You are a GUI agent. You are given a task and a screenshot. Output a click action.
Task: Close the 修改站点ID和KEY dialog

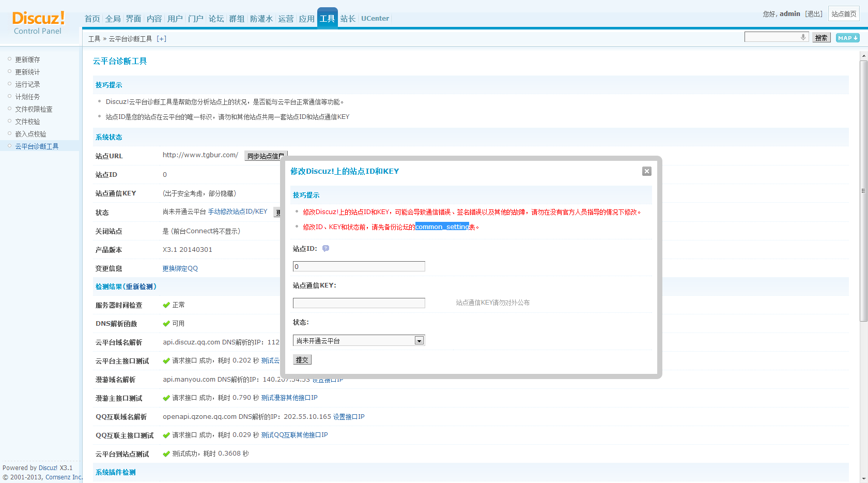pyautogui.click(x=646, y=171)
